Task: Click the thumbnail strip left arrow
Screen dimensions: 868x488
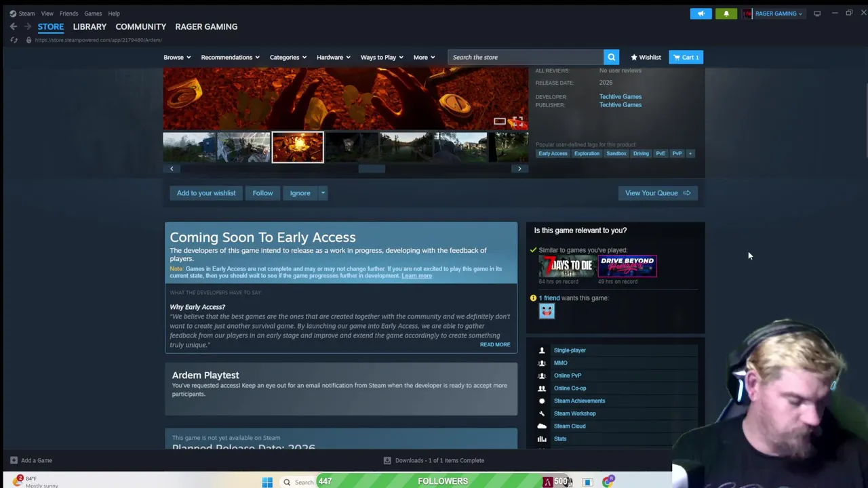Action: (172, 169)
